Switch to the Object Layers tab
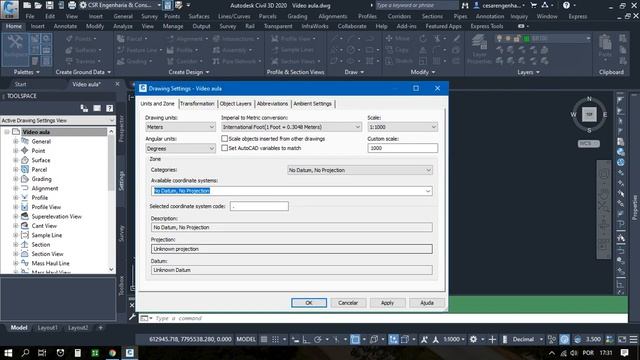Screen dimensions: 640x360 (236, 104)
